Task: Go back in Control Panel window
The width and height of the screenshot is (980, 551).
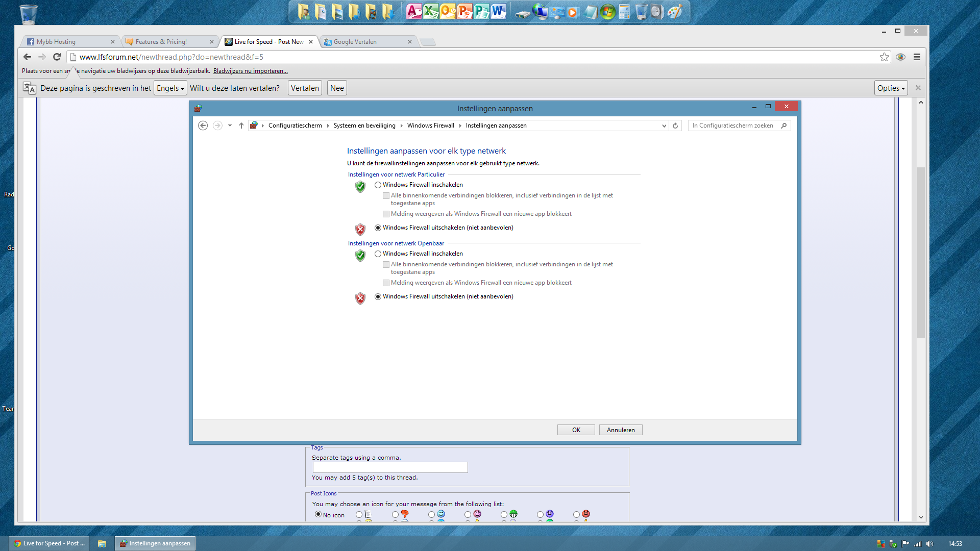Action: 203,126
